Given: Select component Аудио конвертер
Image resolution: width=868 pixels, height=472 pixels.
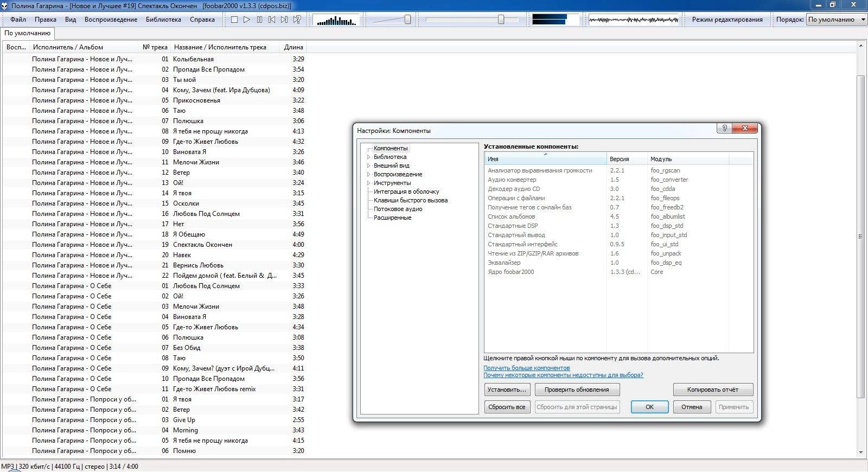Looking at the screenshot, I should click(618, 180).
